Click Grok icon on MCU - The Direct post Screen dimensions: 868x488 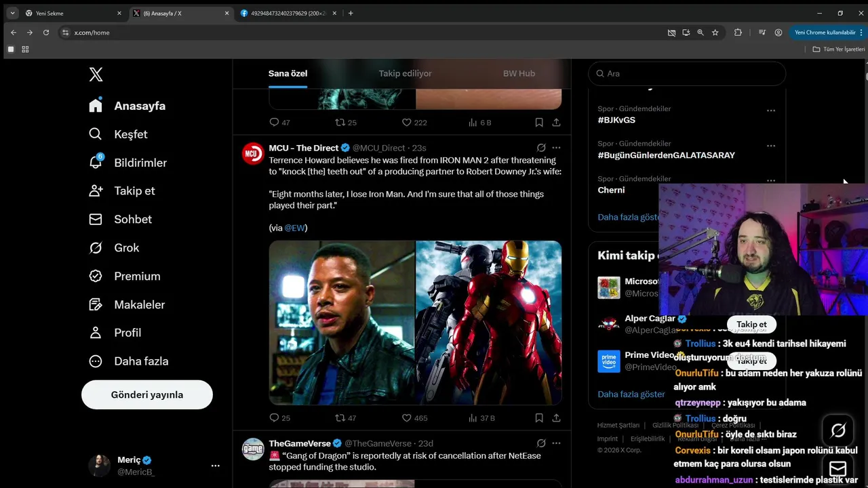pos(541,148)
